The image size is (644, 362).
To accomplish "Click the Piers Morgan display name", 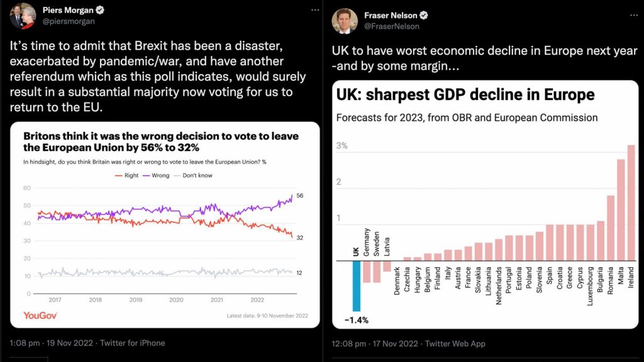I will coord(67,11).
